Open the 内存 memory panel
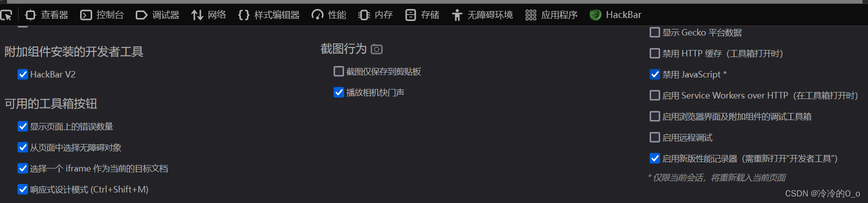The height and width of the screenshot is (203, 868). 376,15
